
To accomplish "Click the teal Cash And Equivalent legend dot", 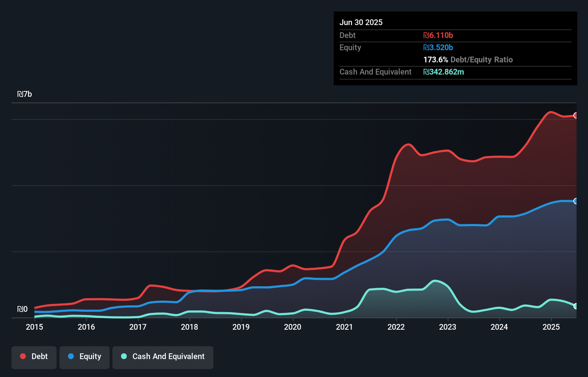I will coord(124,356).
